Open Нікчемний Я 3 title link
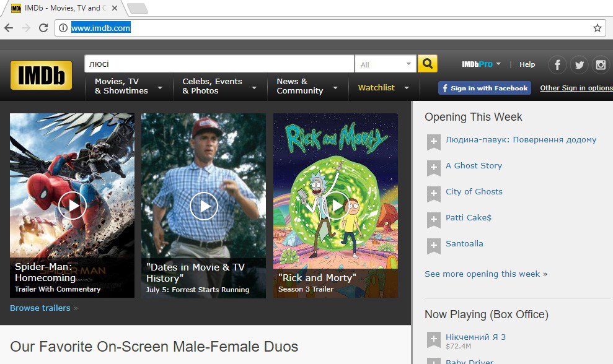The height and width of the screenshot is (364, 613). [x=475, y=337]
